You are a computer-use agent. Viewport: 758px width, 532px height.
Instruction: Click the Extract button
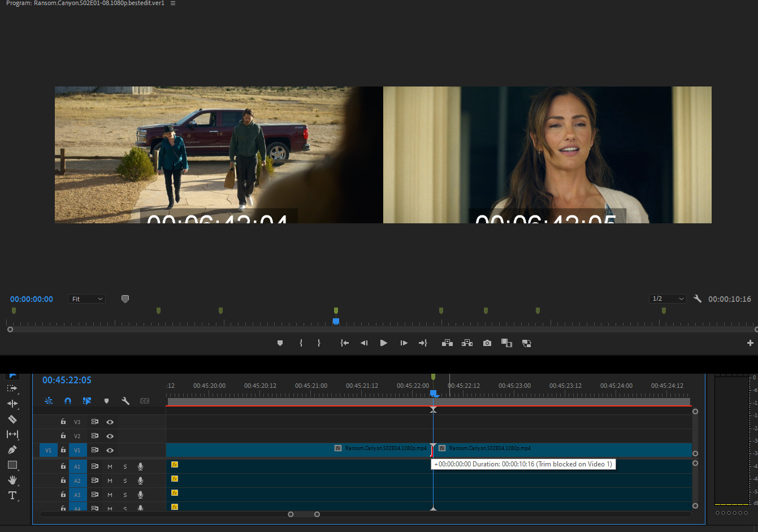coord(467,343)
